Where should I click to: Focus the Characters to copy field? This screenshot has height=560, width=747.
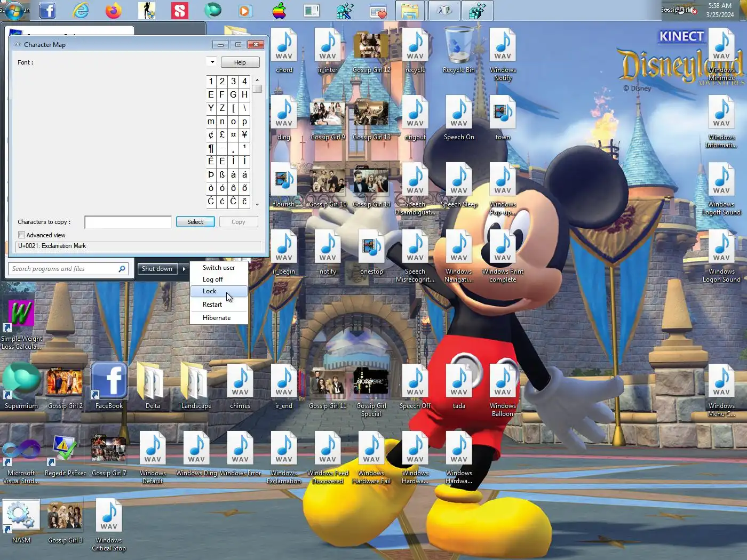128,222
